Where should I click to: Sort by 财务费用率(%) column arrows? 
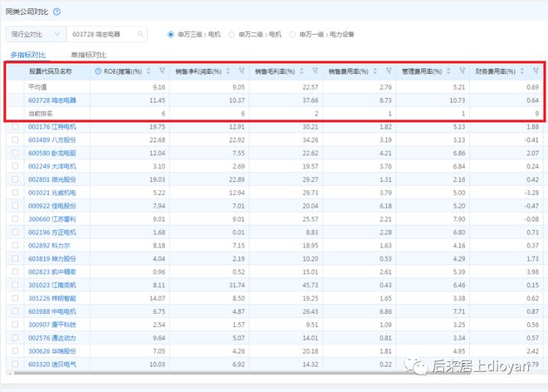coord(522,71)
